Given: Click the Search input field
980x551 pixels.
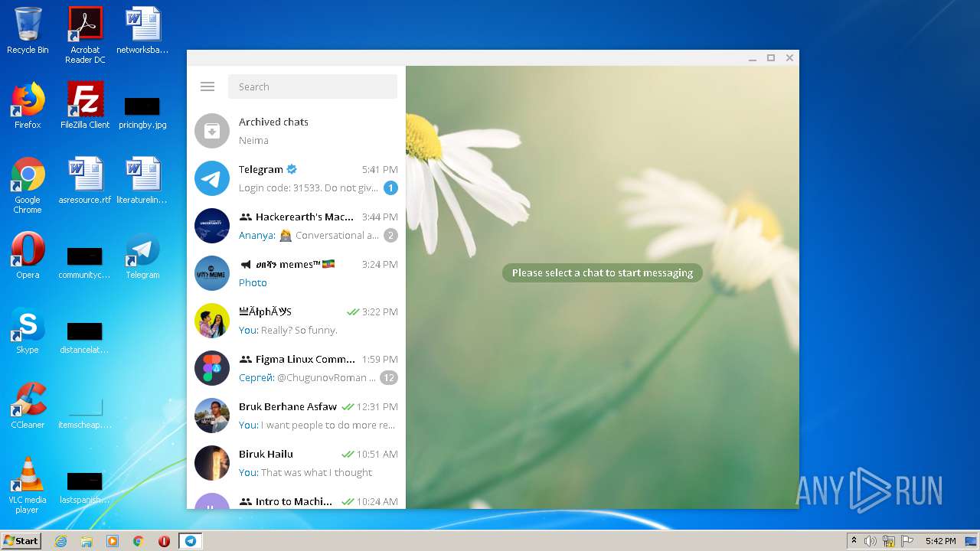Looking at the screenshot, I should pos(312,86).
